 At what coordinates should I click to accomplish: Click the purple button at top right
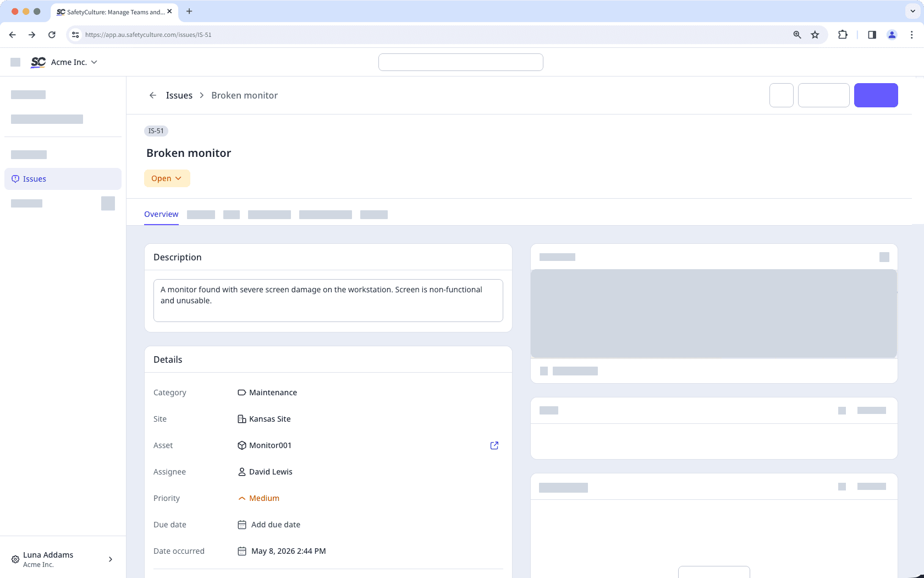click(876, 95)
